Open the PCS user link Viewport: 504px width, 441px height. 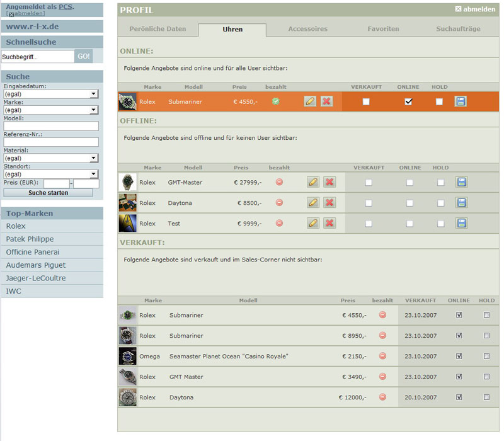pyautogui.click(x=66, y=7)
